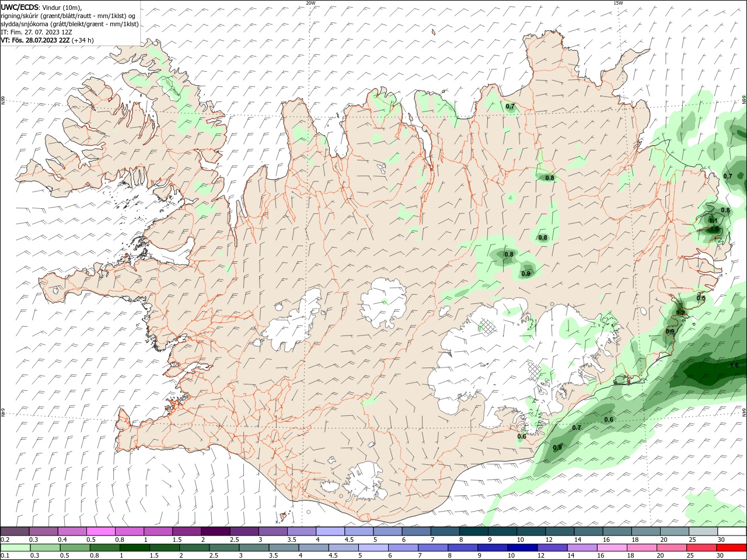Click the dark green 1 mm swatch in lower legend

coord(134,548)
